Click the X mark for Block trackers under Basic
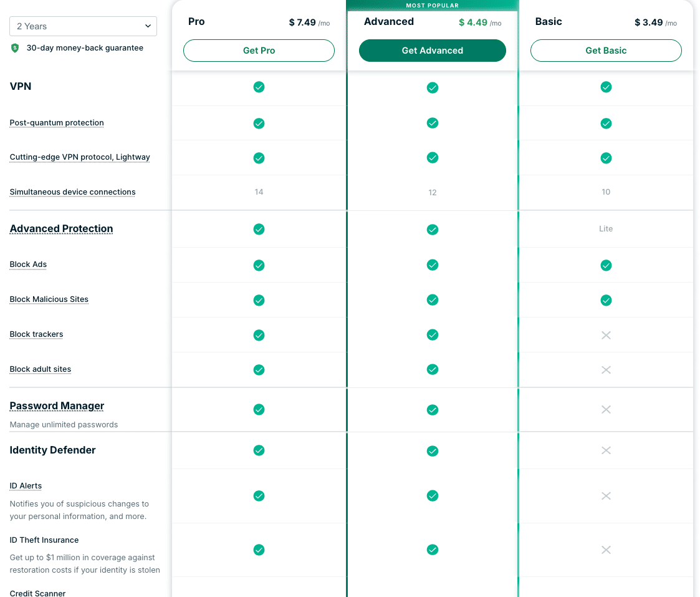 [x=606, y=335]
